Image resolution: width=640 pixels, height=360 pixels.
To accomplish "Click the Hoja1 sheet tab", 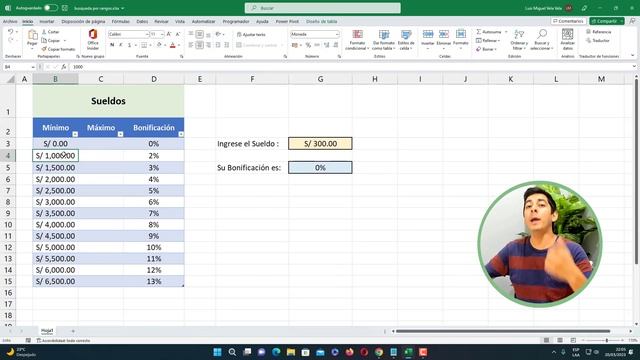I will pos(47,331).
